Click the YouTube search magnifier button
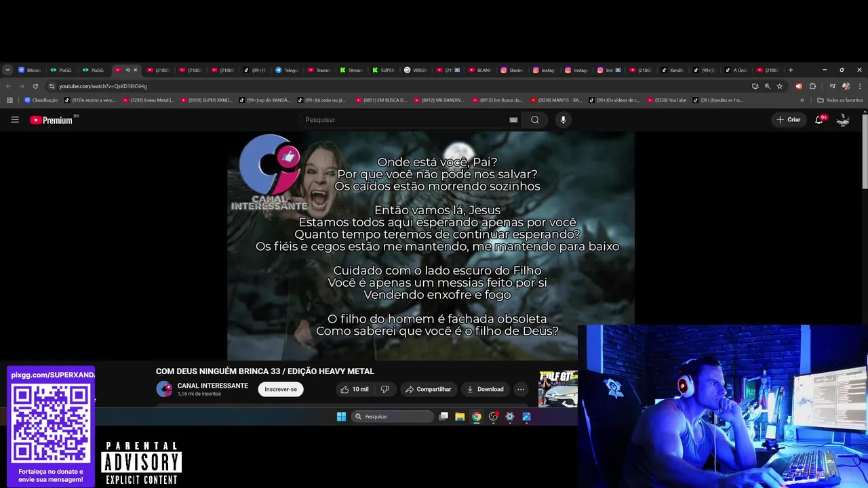This screenshot has height=488, width=868. point(535,120)
